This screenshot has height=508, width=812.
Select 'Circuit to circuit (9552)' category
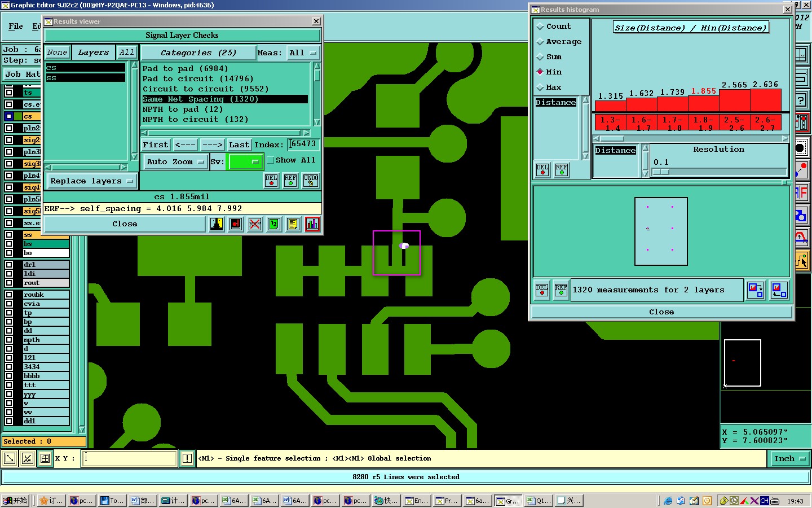[225, 89]
